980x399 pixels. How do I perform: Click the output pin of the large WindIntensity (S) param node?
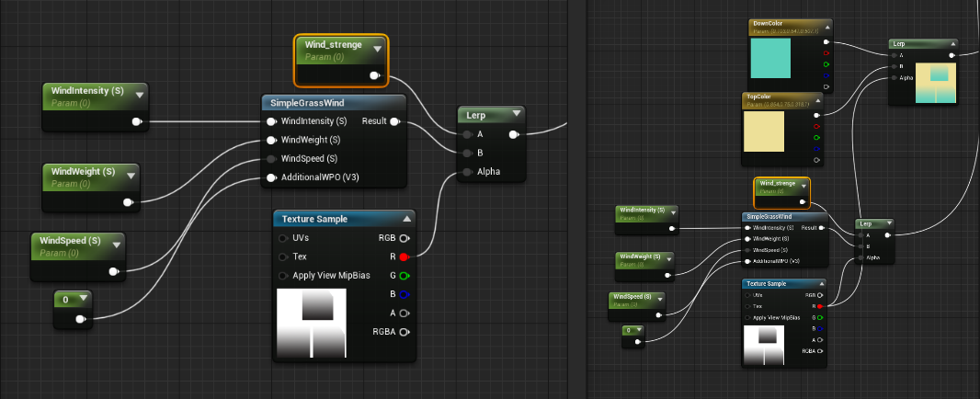tap(137, 122)
